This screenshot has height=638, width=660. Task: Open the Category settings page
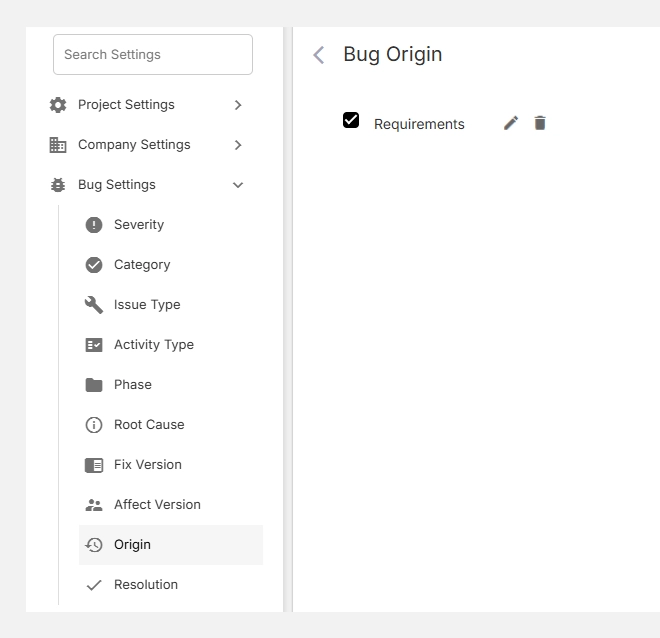(171, 265)
